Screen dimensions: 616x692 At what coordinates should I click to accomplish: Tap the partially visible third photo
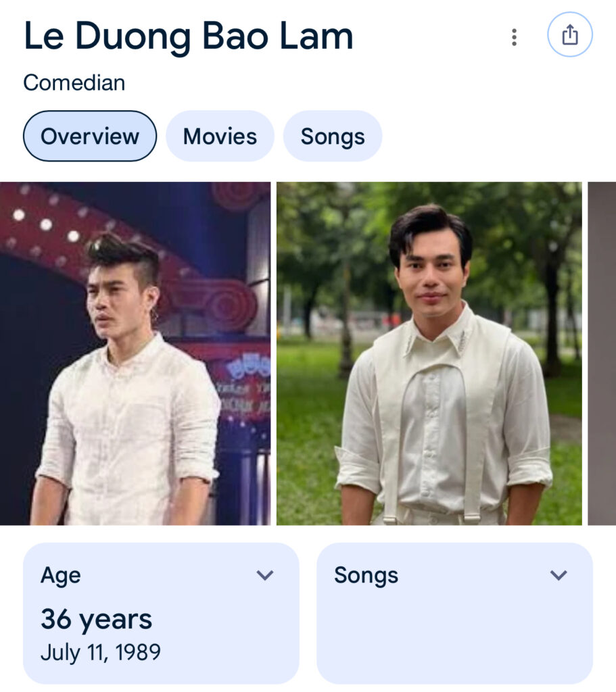pyautogui.click(x=602, y=353)
